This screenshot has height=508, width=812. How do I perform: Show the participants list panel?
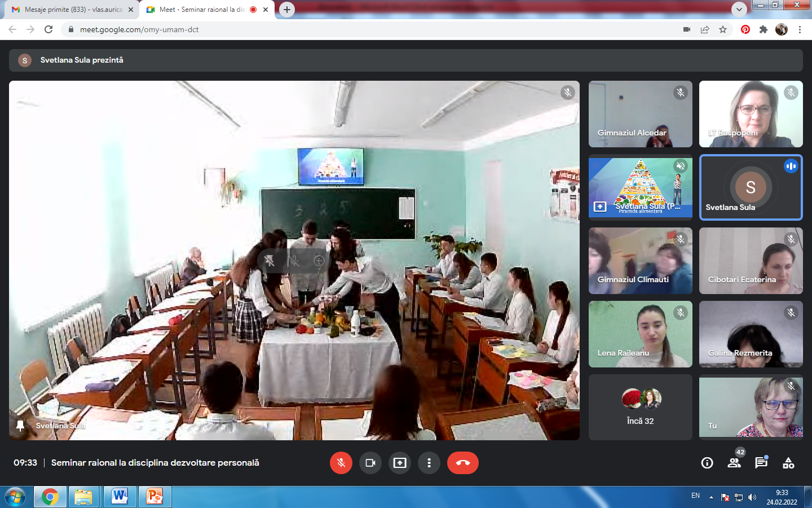tap(734, 463)
